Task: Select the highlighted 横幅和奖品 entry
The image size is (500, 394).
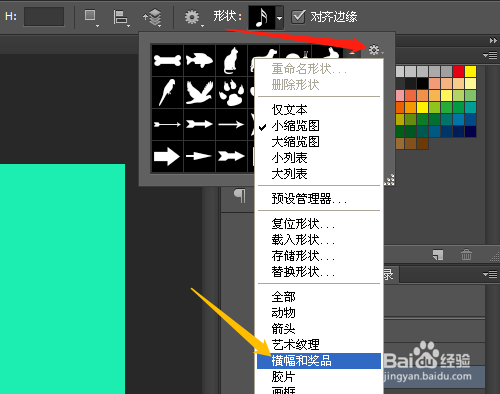Action: (x=319, y=361)
